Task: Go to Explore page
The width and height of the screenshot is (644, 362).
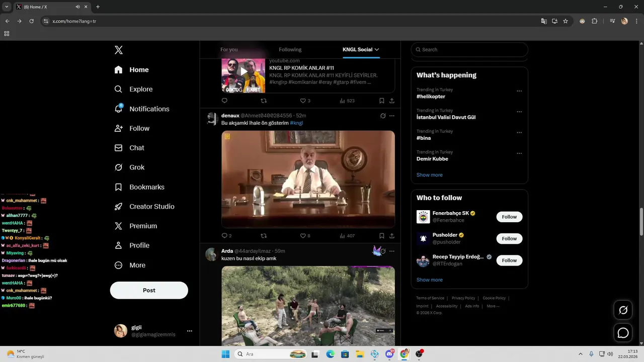Action: pos(133,89)
